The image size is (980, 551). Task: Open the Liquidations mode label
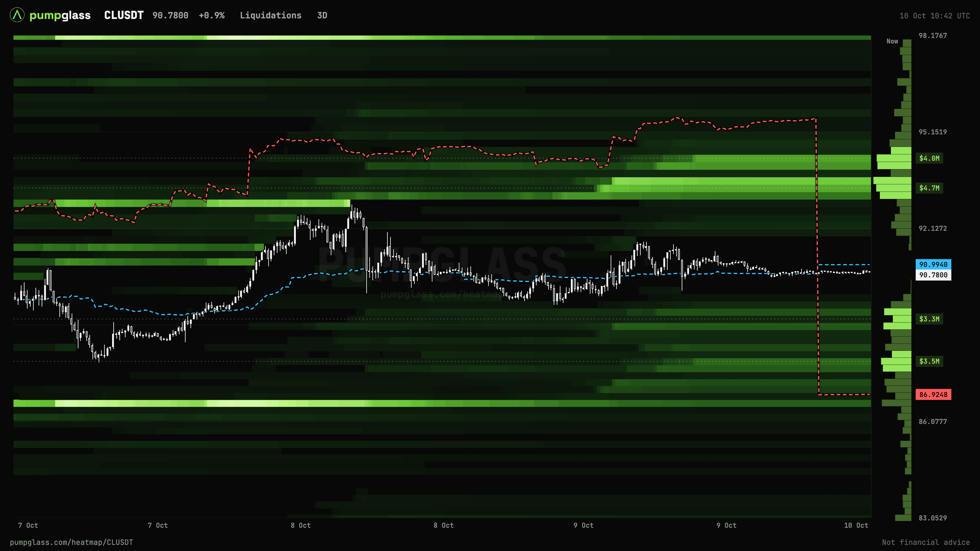click(270, 15)
